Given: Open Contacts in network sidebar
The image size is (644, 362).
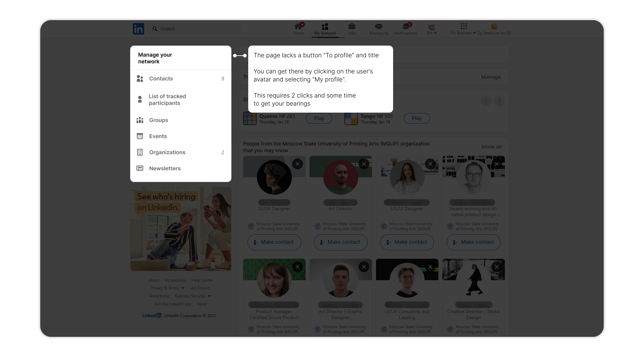Looking at the screenshot, I should pyautogui.click(x=161, y=78).
